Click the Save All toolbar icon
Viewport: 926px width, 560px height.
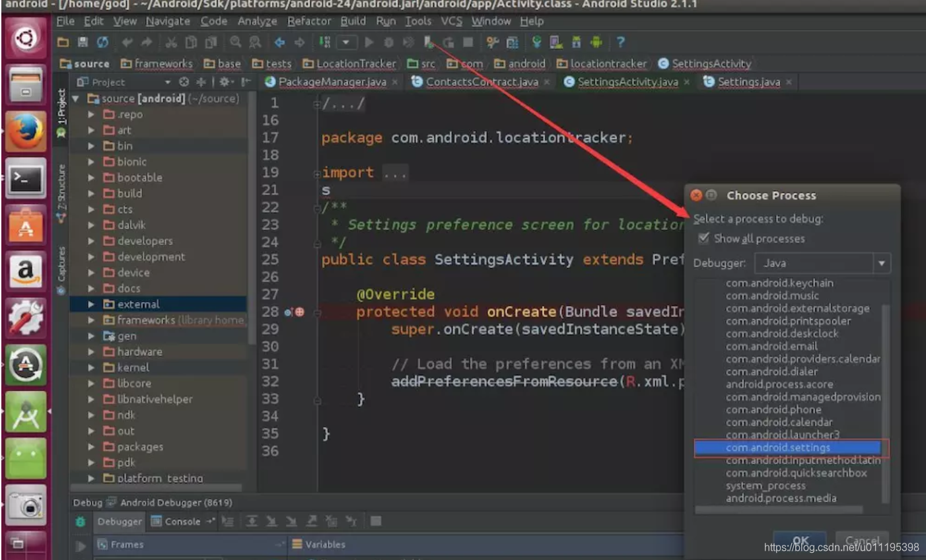(x=83, y=42)
